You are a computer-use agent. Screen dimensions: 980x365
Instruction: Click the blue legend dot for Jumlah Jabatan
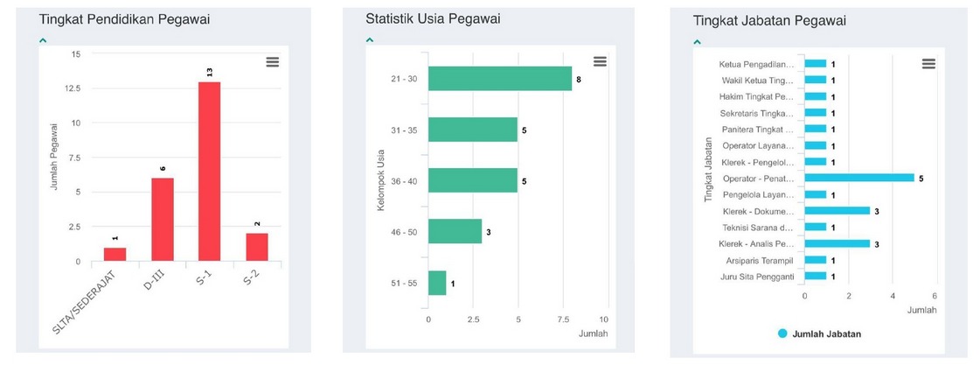782,333
